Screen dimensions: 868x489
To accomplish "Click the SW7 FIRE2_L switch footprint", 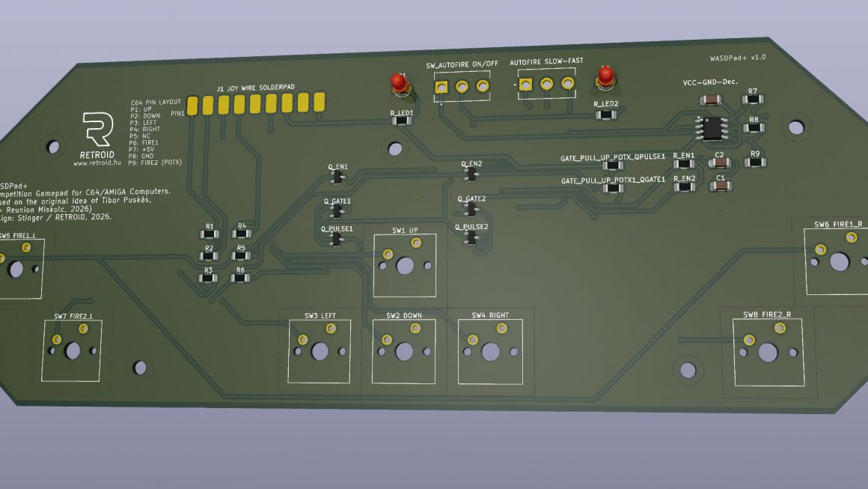I will point(73,350).
